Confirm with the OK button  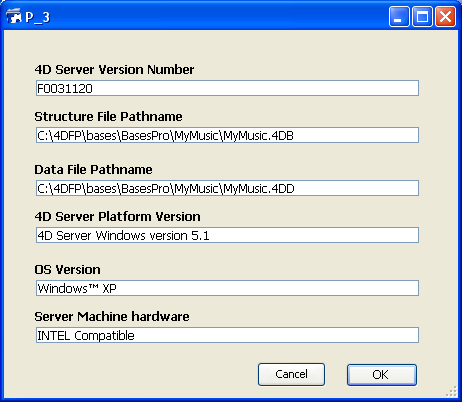[382, 375]
